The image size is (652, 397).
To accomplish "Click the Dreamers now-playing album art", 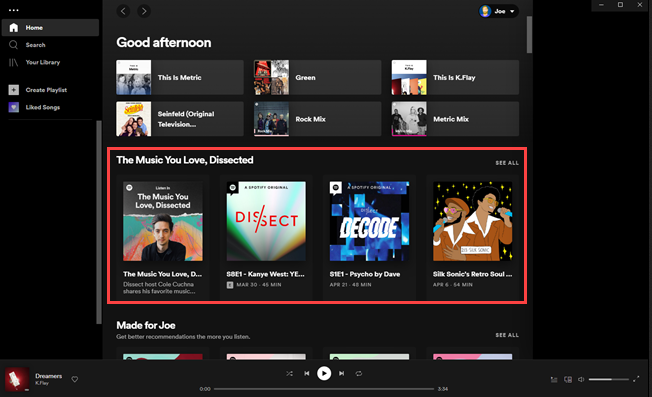I will [x=17, y=379].
